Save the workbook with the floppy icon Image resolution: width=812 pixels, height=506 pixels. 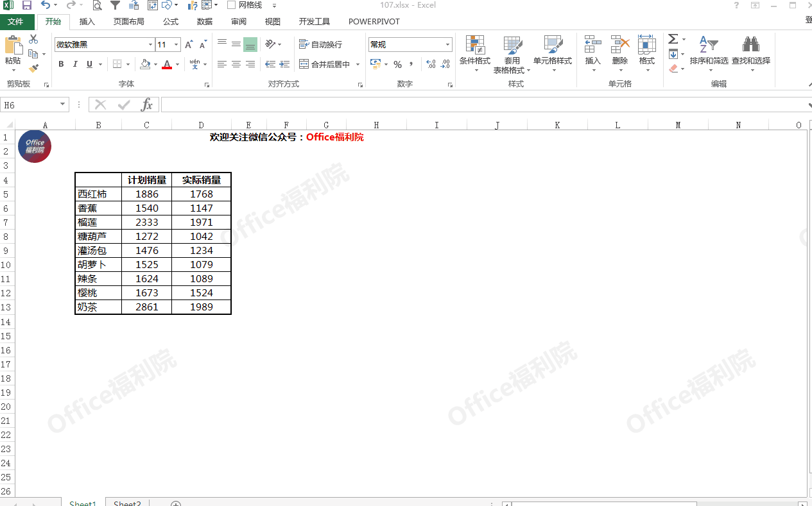pyautogui.click(x=27, y=5)
